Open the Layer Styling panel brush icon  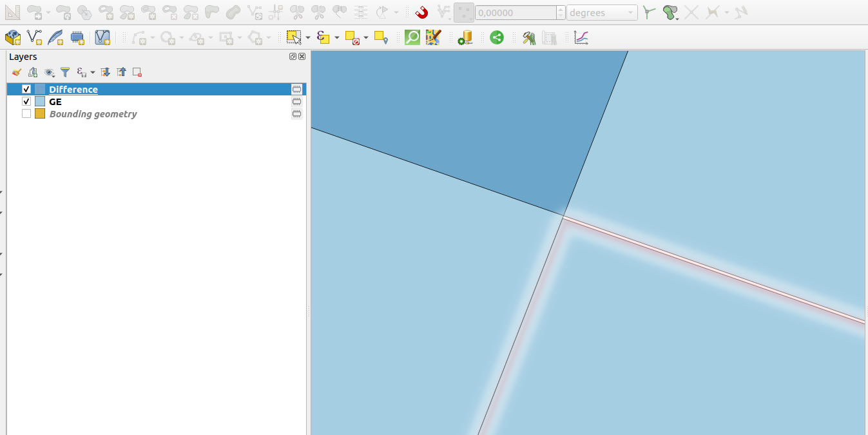point(17,72)
